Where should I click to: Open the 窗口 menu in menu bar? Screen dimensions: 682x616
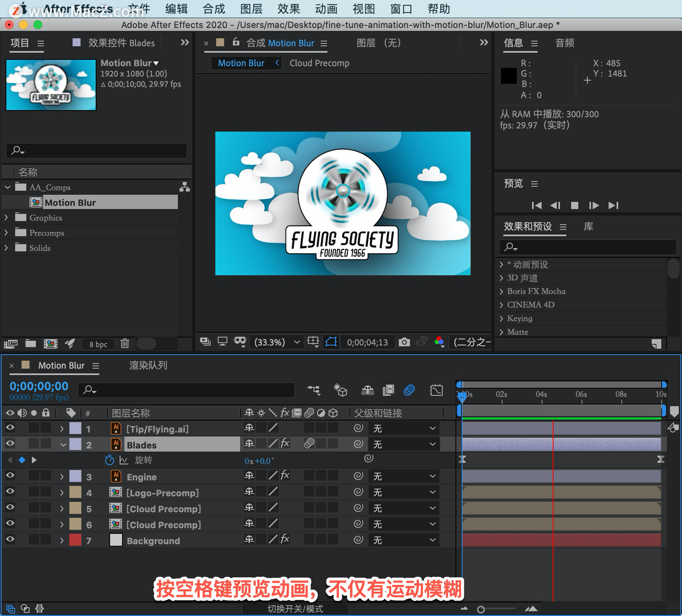(x=401, y=9)
